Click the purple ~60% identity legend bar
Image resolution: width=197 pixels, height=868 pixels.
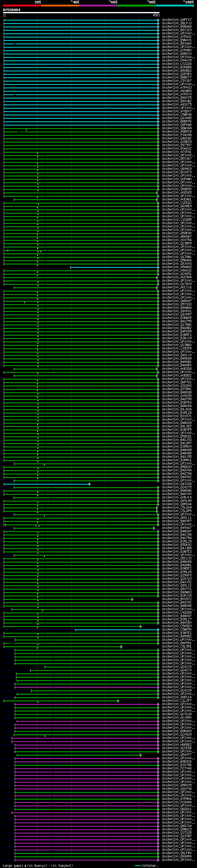coord(99,6)
